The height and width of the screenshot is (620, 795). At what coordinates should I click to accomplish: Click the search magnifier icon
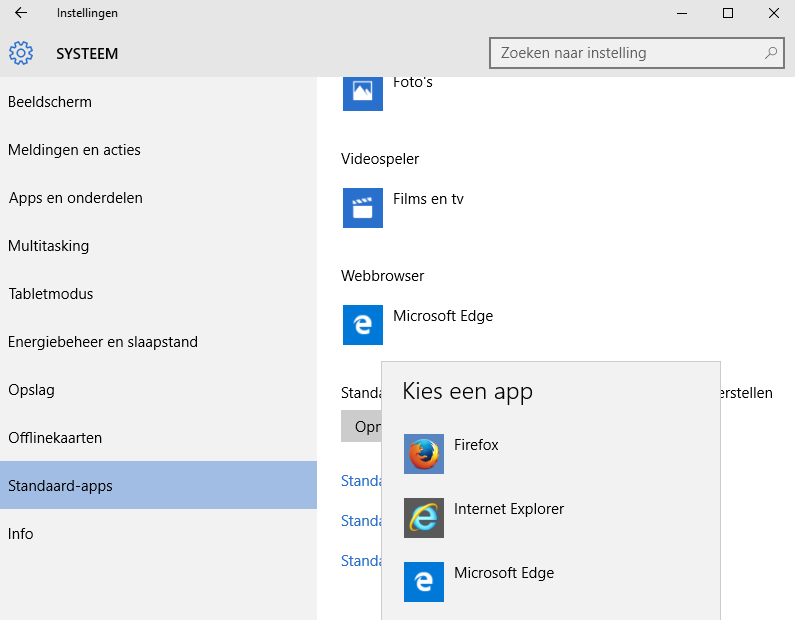click(770, 53)
